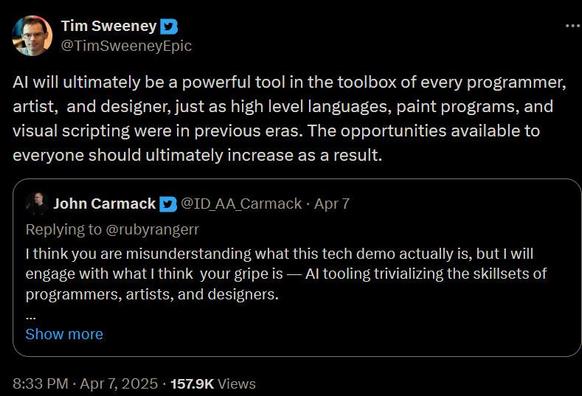Open the three-dot more options menu
The width and height of the screenshot is (582, 396).
[573, 26]
